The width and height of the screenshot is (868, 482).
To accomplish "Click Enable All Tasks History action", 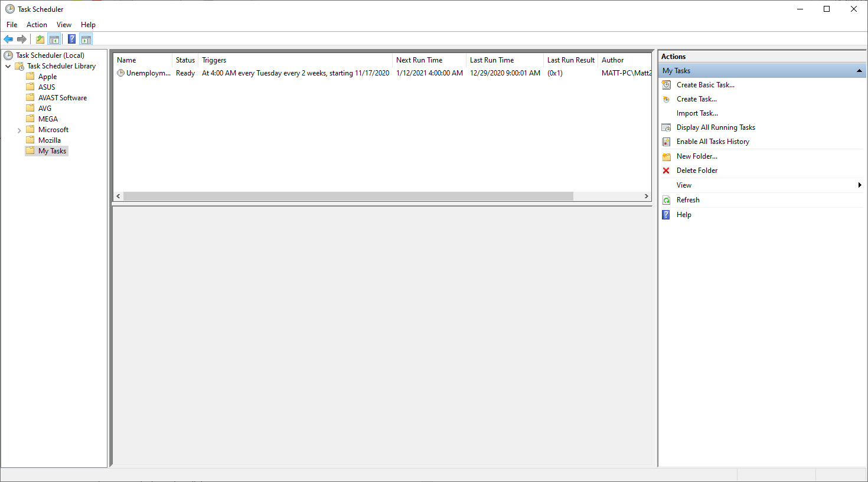I will (x=713, y=142).
